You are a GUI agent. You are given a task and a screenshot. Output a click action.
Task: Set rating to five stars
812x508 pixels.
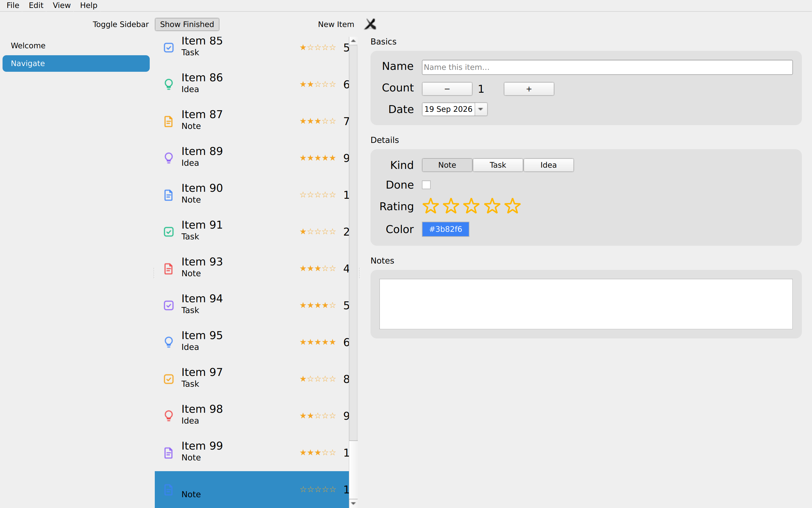coord(513,206)
